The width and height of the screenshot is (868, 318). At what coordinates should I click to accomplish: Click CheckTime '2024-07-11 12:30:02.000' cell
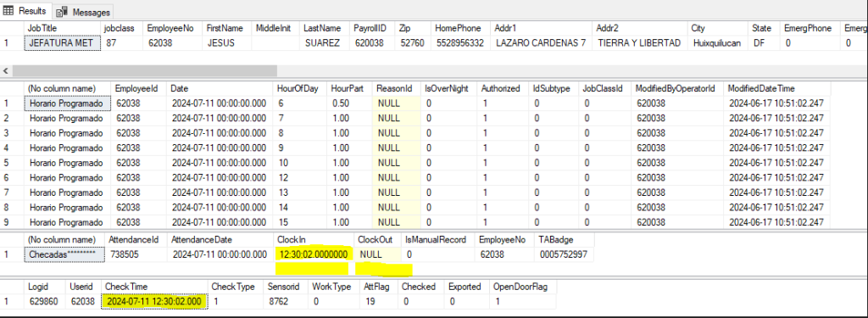pos(155,301)
